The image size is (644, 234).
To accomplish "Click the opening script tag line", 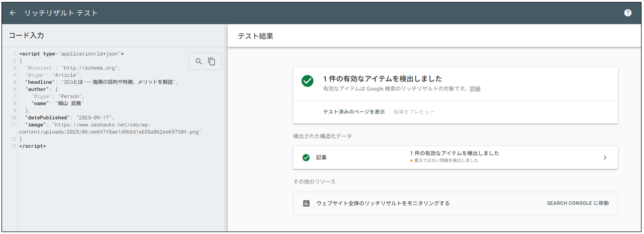I will tap(71, 53).
